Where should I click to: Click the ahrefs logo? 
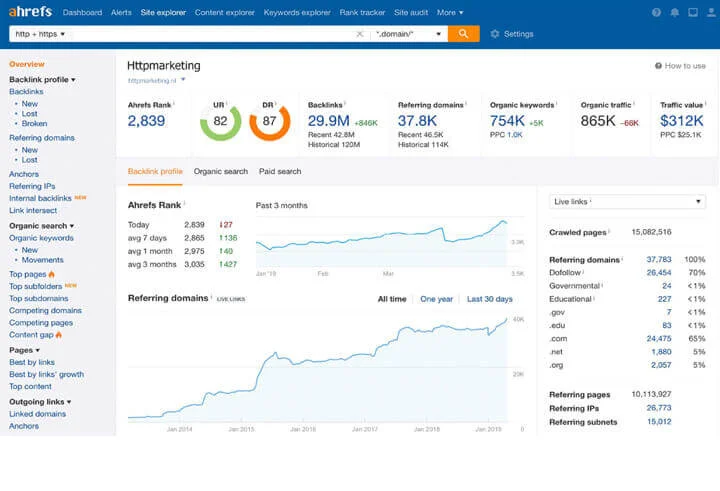point(30,11)
